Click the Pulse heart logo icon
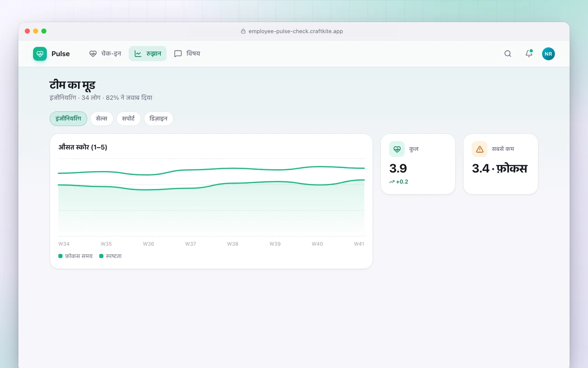The width and height of the screenshot is (588, 368). pyautogui.click(x=40, y=54)
